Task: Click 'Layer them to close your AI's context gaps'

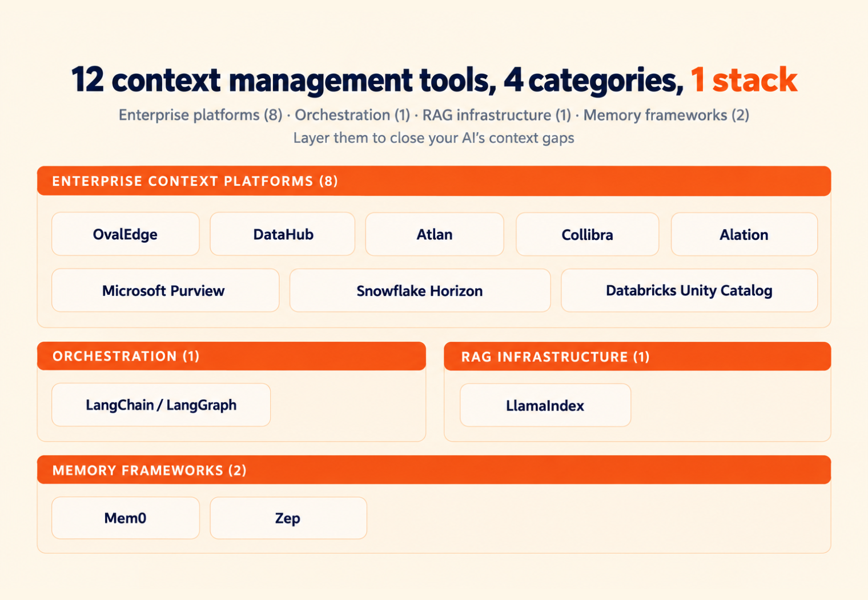Action: [x=434, y=138]
